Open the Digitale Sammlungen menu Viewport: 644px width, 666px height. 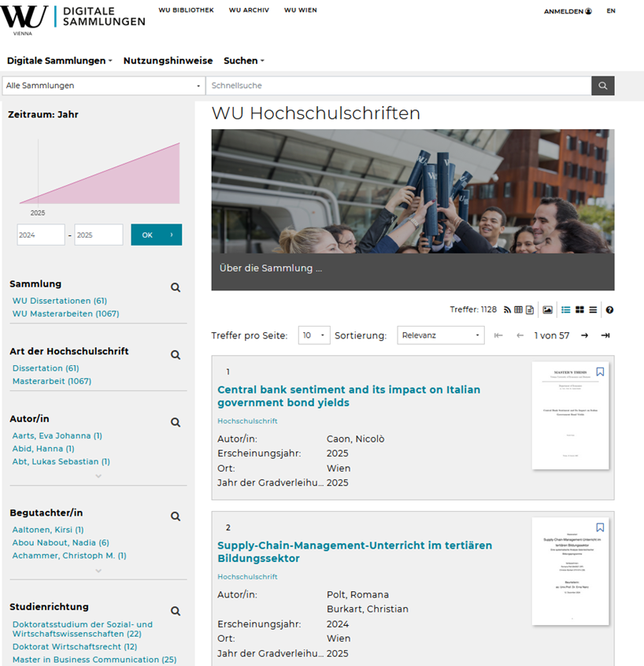(x=59, y=61)
